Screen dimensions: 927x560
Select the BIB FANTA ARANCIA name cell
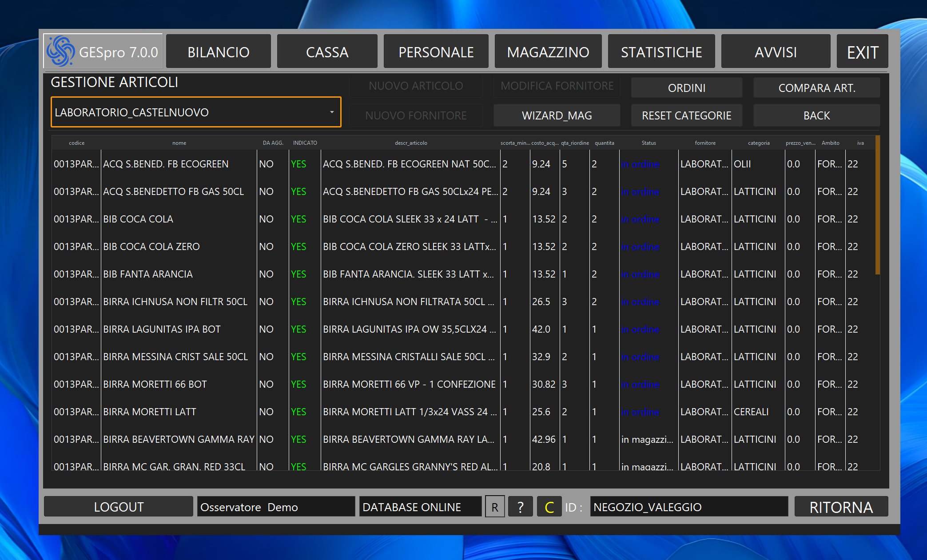(x=179, y=274)
